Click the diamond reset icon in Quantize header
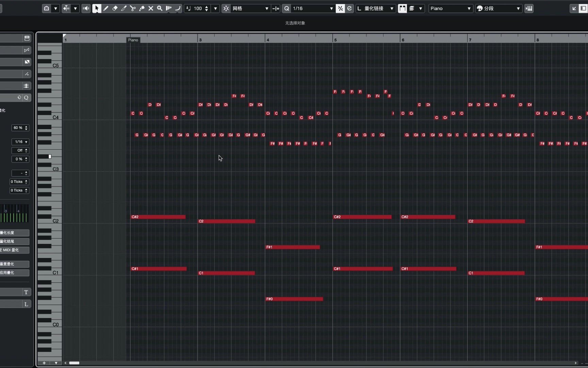This screenshot has width=588, height=368. coord(19,97)
